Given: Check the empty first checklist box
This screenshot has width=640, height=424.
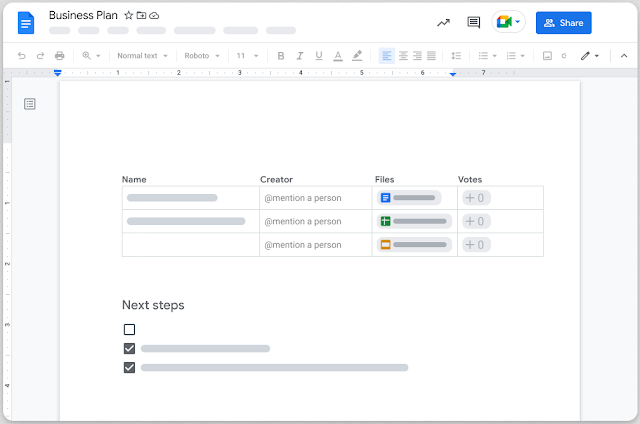Looking at the screenshot, I should [129, 329].
